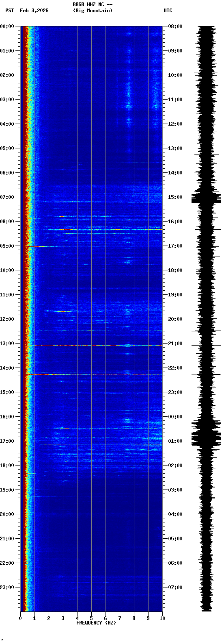Select the PST time label '14:00'

click(7, 368)
